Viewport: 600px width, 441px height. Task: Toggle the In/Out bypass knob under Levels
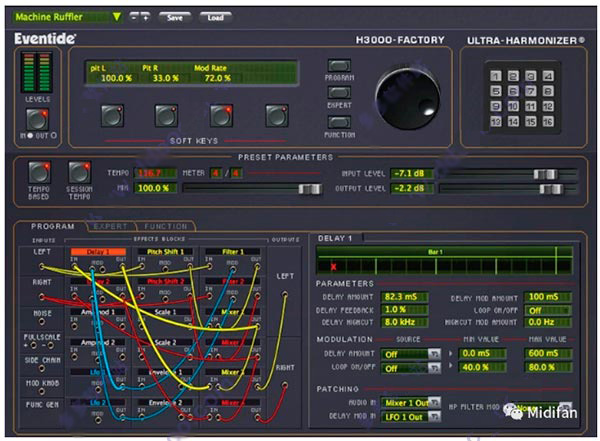(38, 119)
